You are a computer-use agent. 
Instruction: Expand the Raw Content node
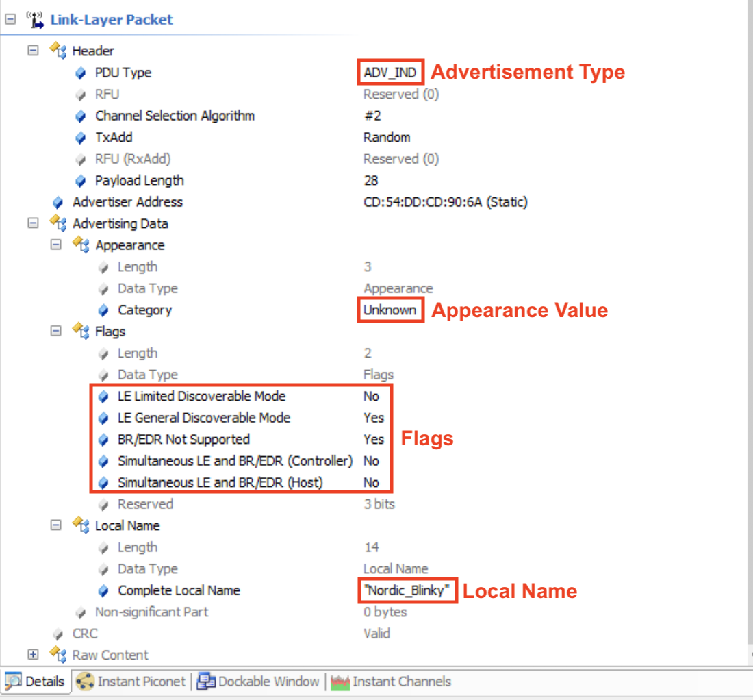coord(33,655)
